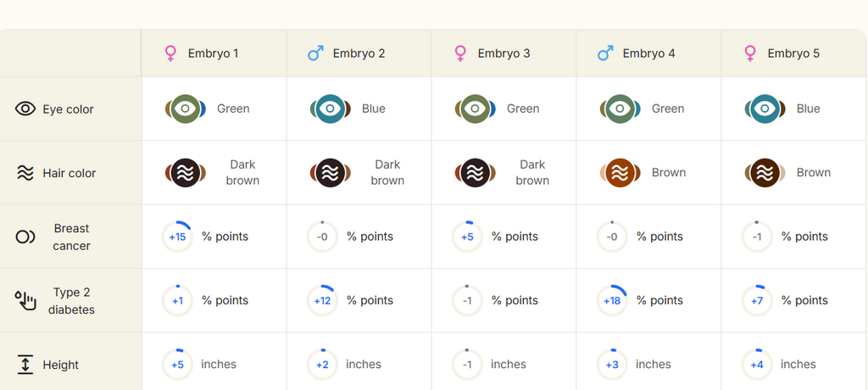Click Embryo 2 blue eye color swatch
The image size is (868, 390).
point(331,109)
